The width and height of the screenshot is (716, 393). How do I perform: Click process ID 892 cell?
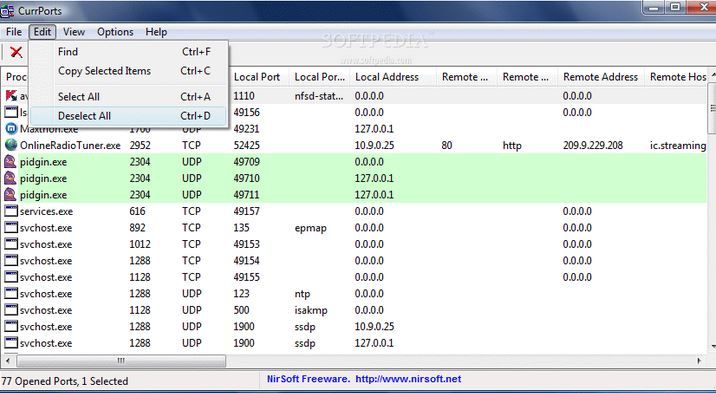tap(137, 228)
